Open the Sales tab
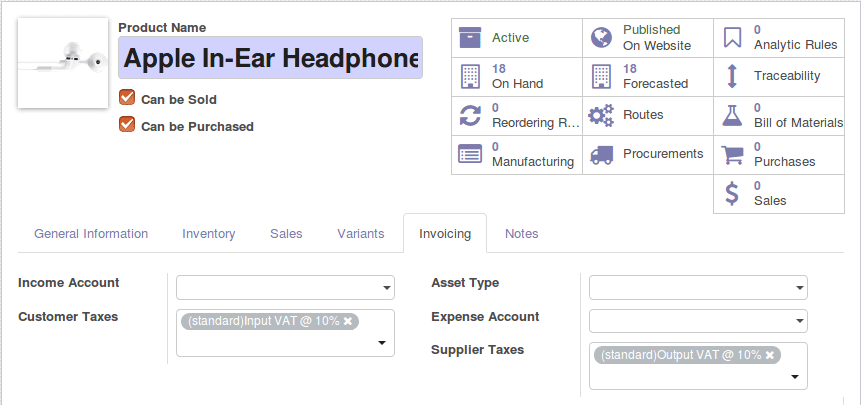Image resolution: width=861 pixels, height=405 pixels. pyautogui.click(x=286, y=234)
